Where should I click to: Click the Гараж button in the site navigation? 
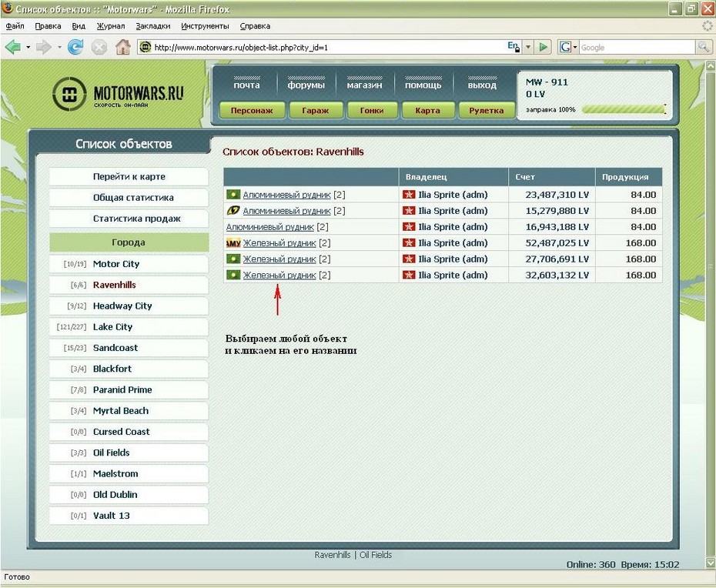click(x=316, y=110)
